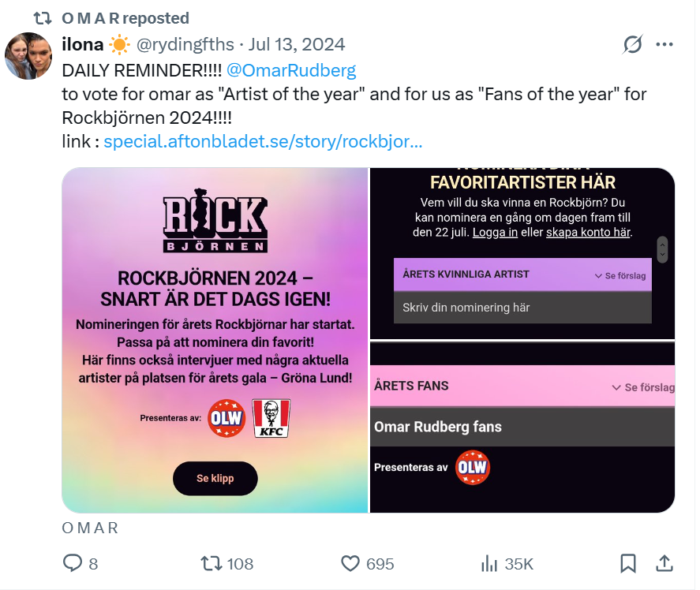
Task: Bookmark this tweet
Action: [x=628, y=563]
